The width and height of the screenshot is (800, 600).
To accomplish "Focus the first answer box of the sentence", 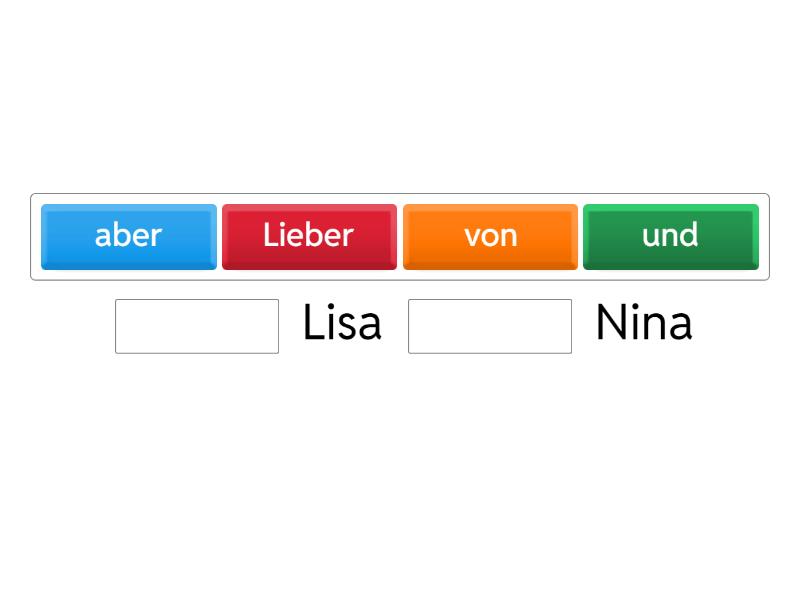I will (x=197, y=326).
